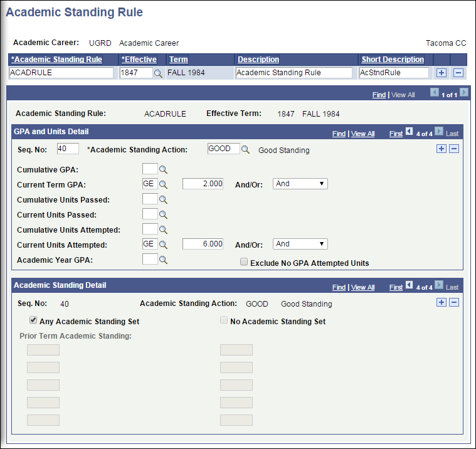Add a row in Academic Standing Detail
476x449 pixels.
point(442,302)
